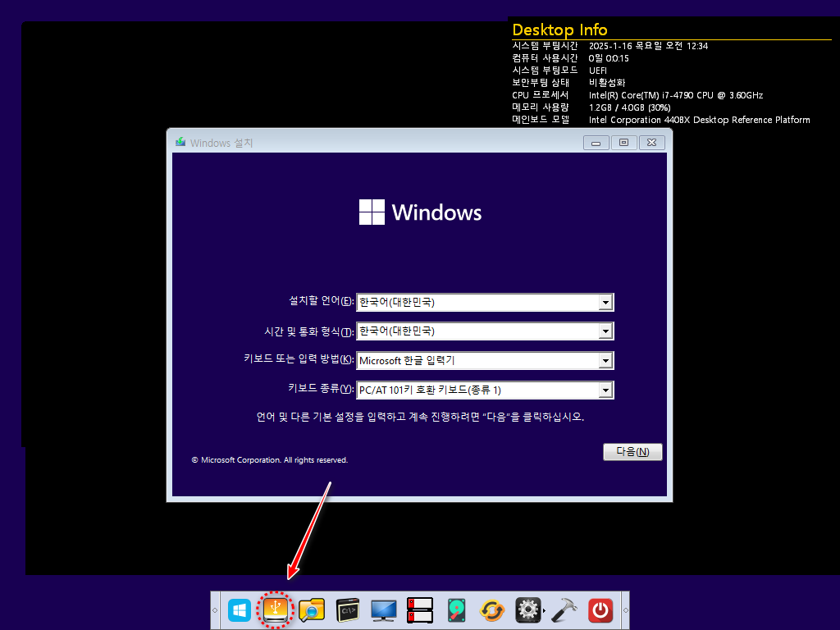
Task: Expand the install language dropdown
Action: click(x=605, y=302)
